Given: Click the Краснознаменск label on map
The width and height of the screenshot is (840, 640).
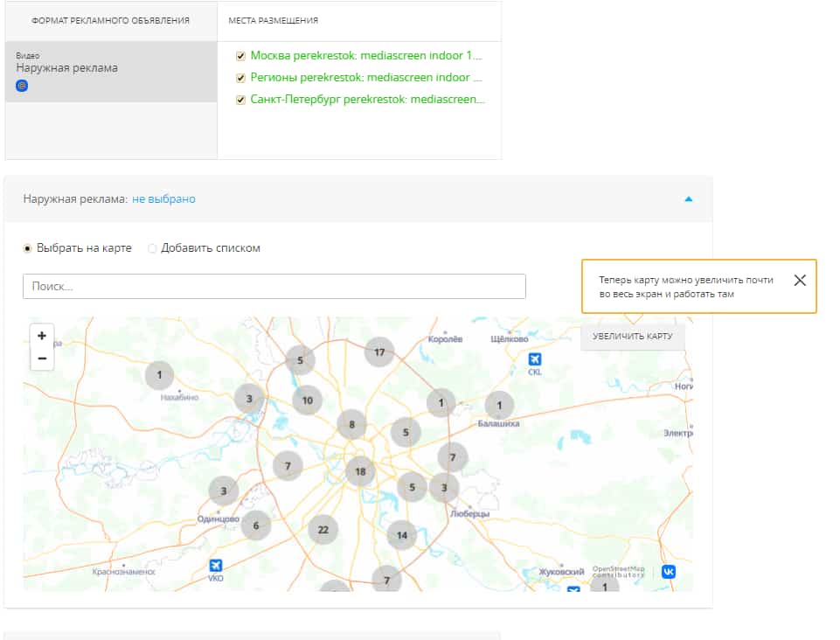Looking at the screenshot, I should pos(124,572).
